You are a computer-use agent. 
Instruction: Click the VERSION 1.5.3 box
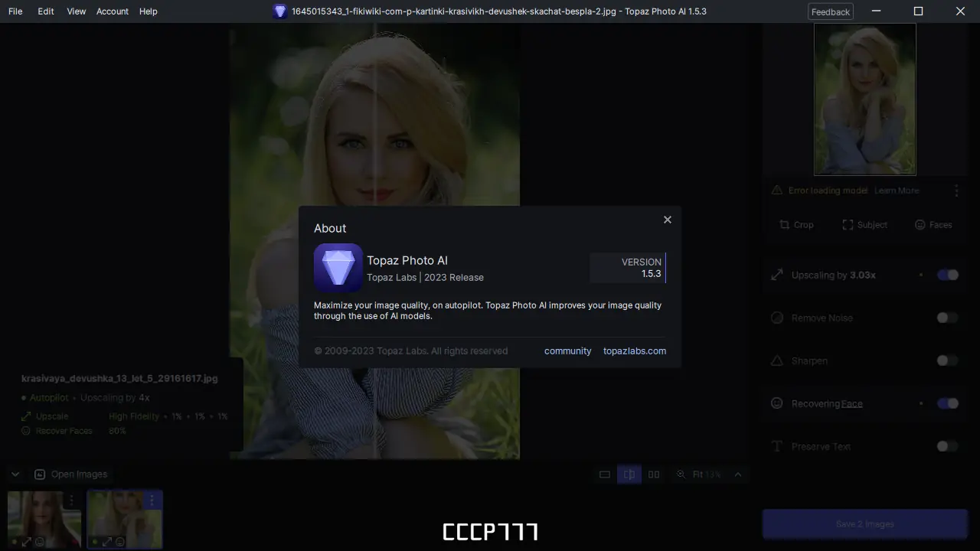(628, 268)
